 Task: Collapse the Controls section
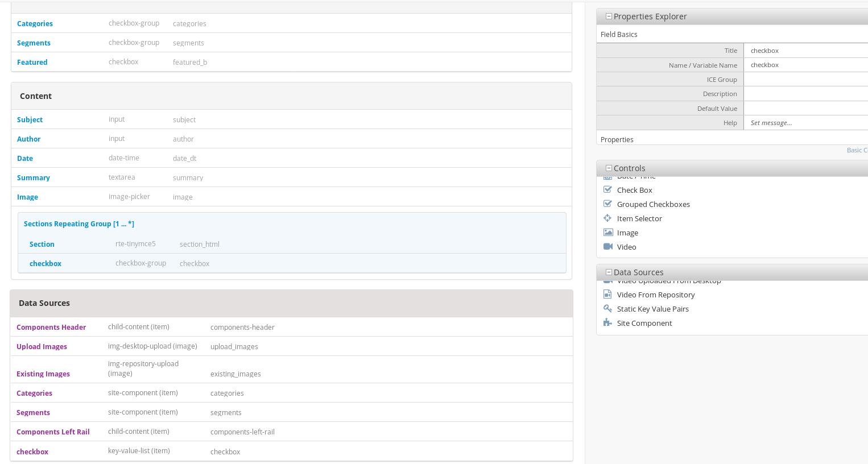tap(609, 168)
